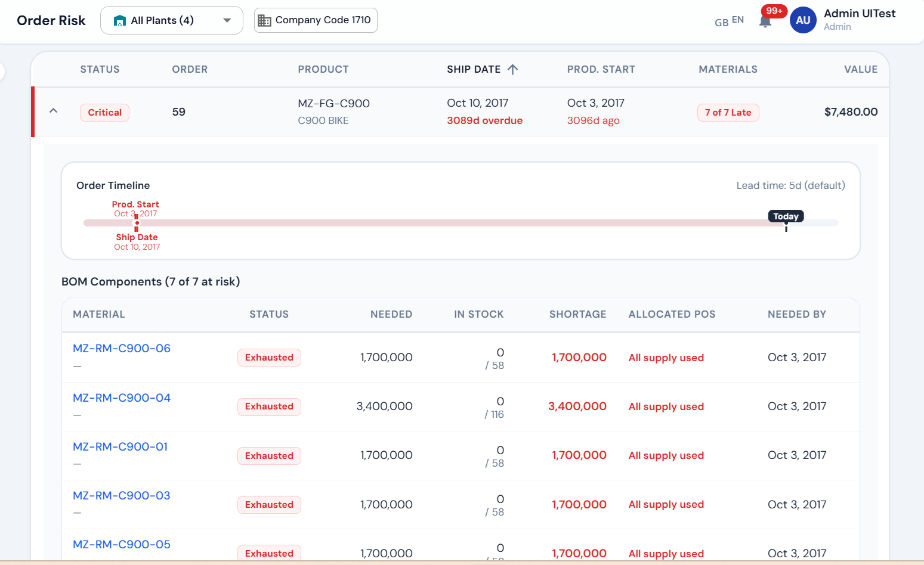This screenshot has width=924, height=565.
Task: Switch language via GB EN selector
Action: point(729,21)
